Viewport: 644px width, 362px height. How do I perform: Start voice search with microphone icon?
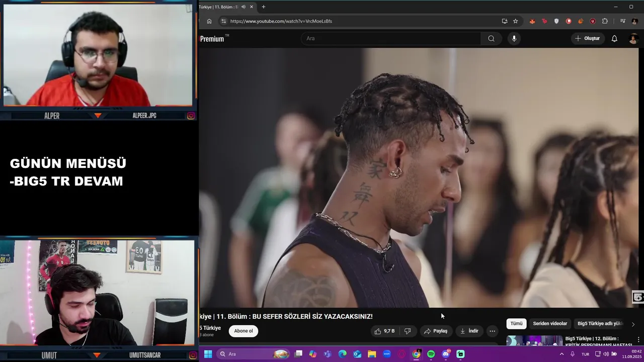pos(514,38)
